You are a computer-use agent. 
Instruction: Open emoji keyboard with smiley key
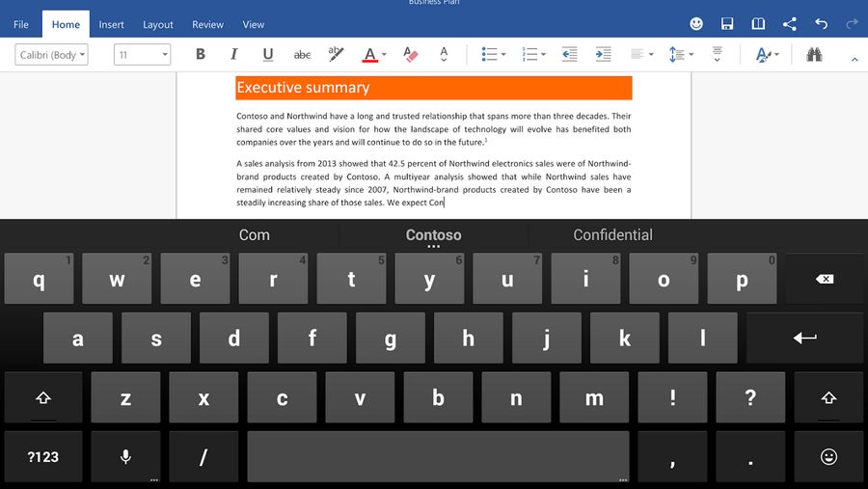pyautogui.click(x=828, y=457)
